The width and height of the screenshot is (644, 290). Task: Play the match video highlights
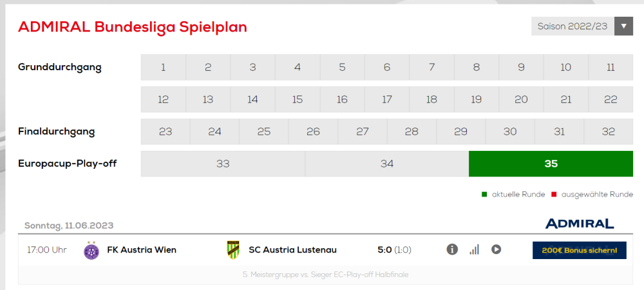pyautogui.click(x=496, y=249)
